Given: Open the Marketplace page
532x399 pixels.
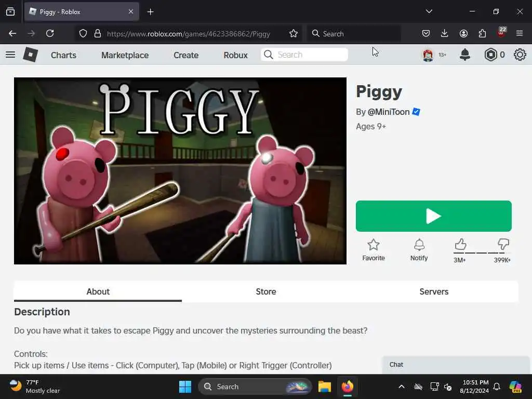Looking at the screenshot, I should point(125,55).
